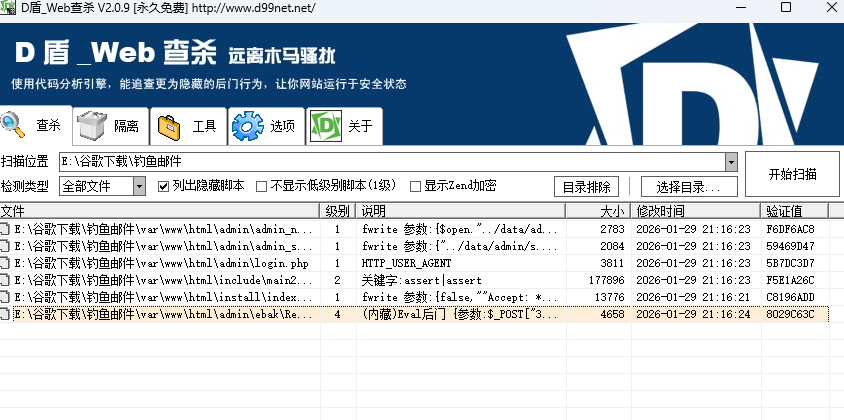Expand the 扫描位置 path dropdown arrow
Screen dimensions: 844x420
pos(731,161)
